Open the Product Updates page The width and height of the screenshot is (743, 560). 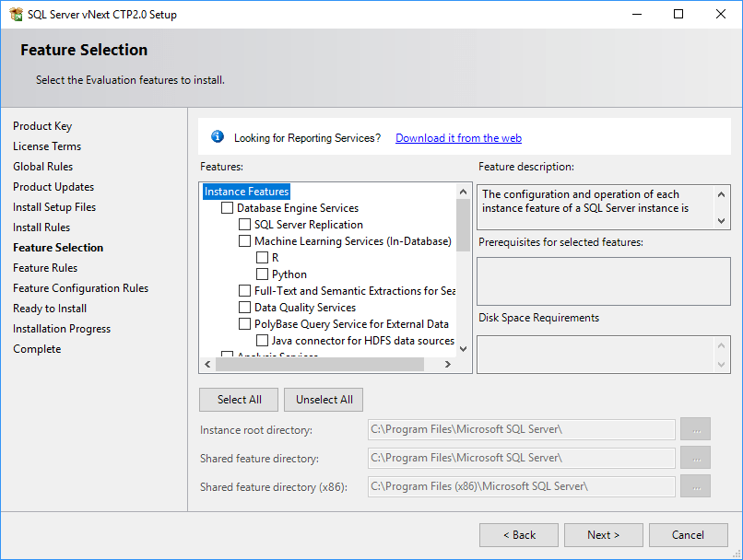point(53,186)
